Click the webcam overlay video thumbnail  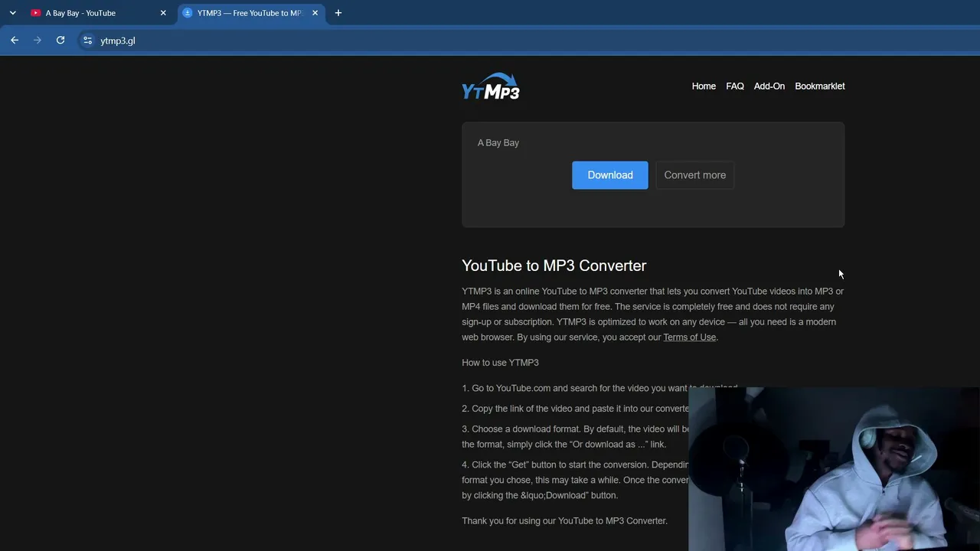click(x=834, y=469)
